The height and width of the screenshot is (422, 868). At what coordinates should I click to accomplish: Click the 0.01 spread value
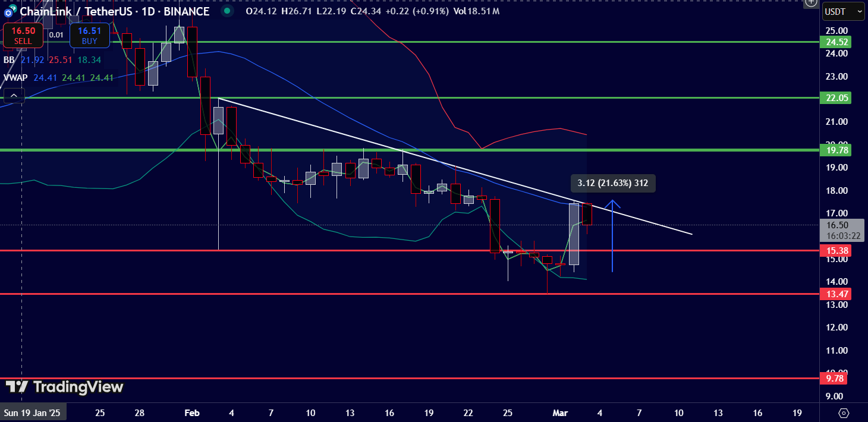[56, 36]
